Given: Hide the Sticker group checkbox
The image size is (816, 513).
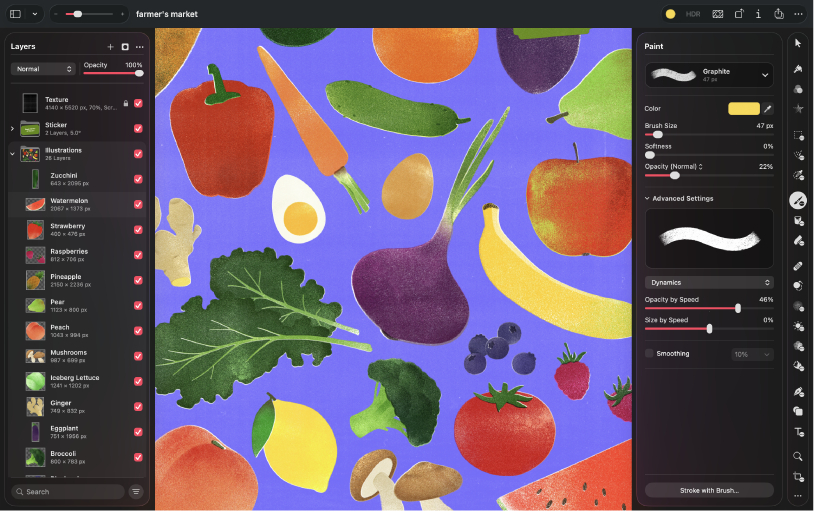Looking at the screenshot, I should pos(138,129).
